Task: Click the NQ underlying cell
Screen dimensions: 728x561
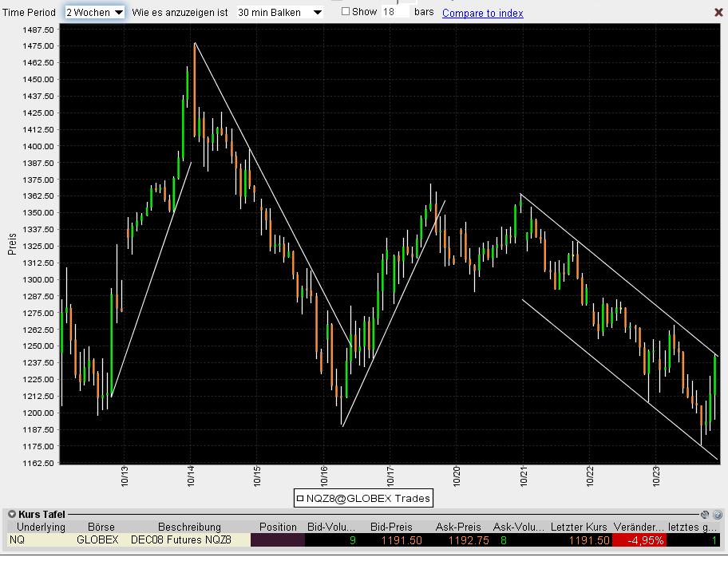Action: click(x=41, y=539)
